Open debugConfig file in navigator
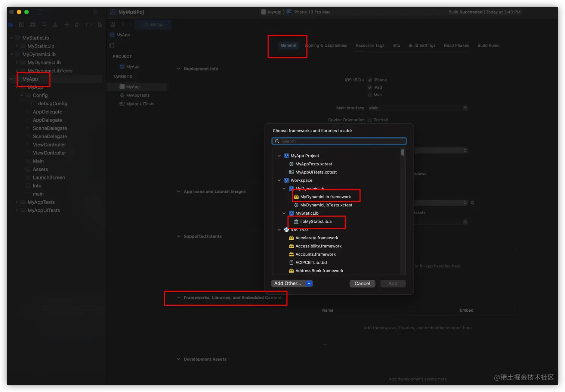The width and height of the screenshot is (565, 392). pos(53,103)
